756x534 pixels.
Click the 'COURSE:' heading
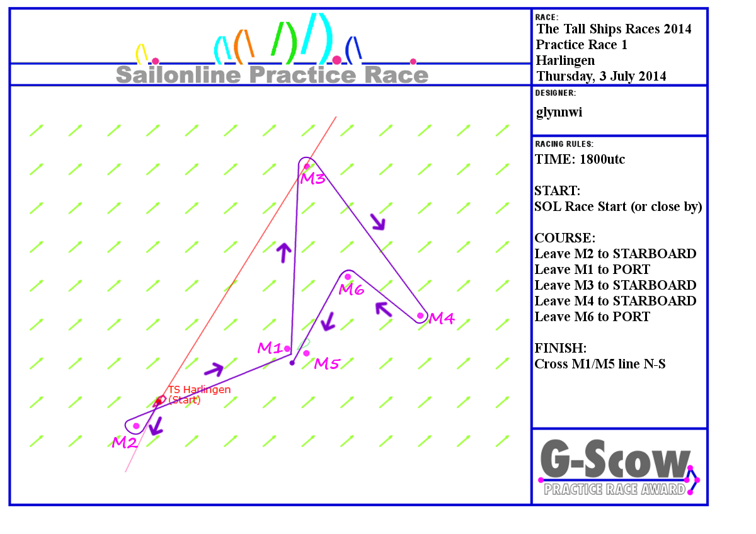564,238
